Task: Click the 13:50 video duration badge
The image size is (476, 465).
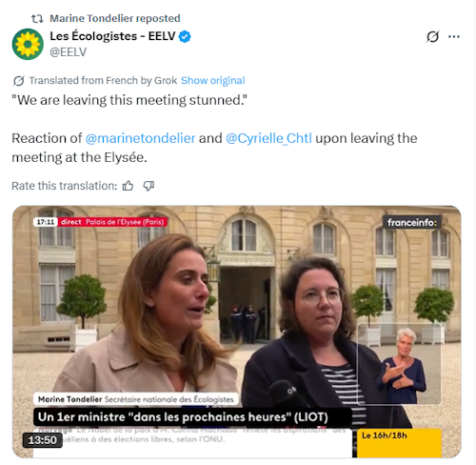Action: click(43, 440)
